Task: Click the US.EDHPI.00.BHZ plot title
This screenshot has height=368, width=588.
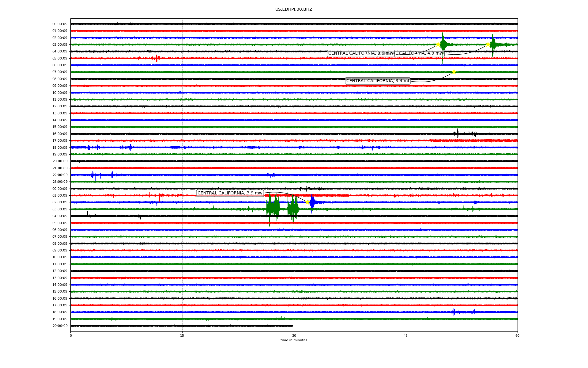Action: click(x=293, y=10)
